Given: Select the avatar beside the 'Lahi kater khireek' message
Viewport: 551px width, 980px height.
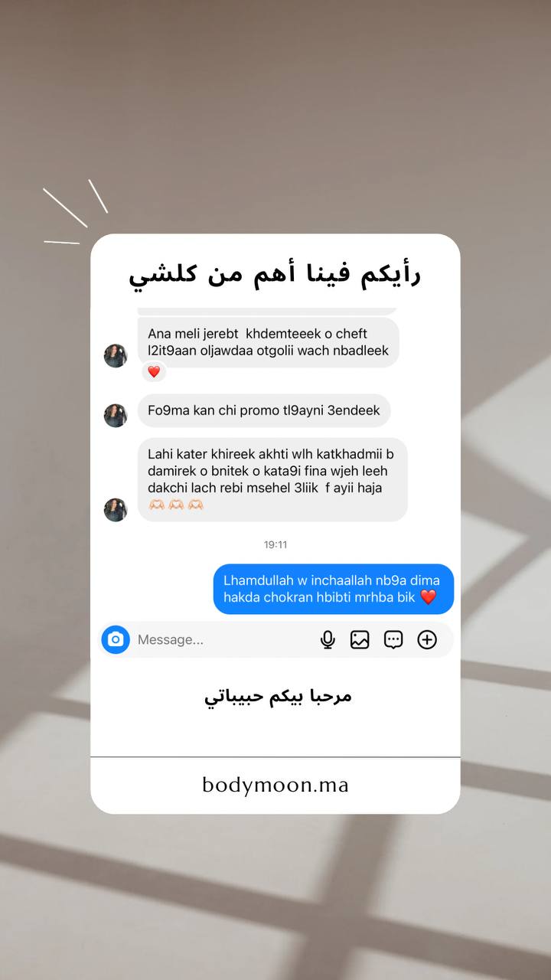Looking at the screenshot, I should (116, 510).
